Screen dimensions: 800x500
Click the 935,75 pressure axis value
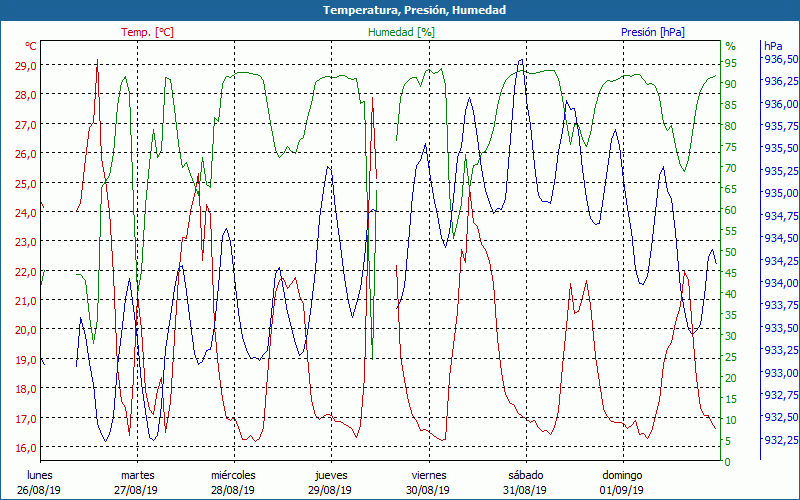(781, 126)
